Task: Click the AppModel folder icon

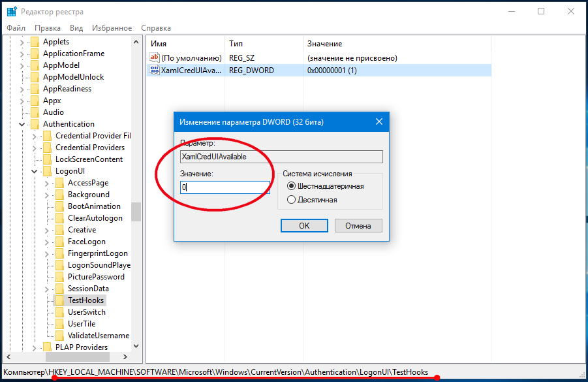Action: click(35, 65)
